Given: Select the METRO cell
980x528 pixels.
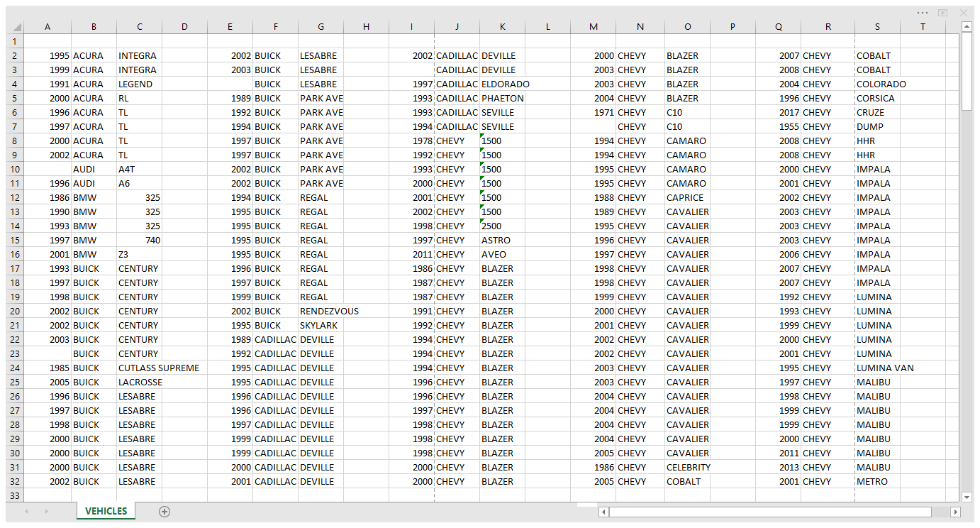Looking at the screenshot, I should click(878, 481).
